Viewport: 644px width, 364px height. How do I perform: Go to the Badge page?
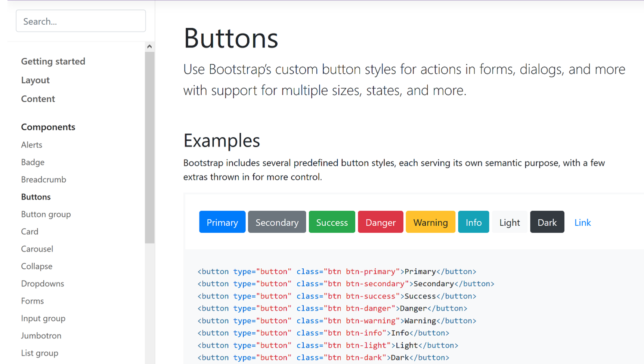tap(33, 162)
